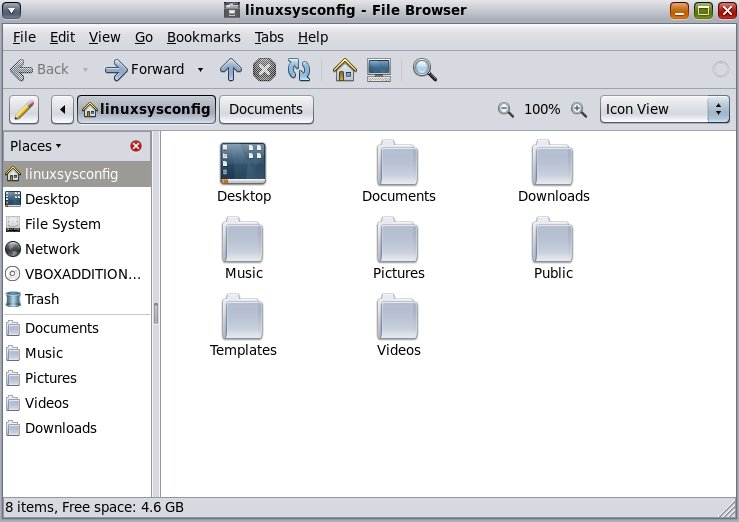The image size is (739, 522).
Task: Open the Bookmarks menu
Action: click(203, 37)
